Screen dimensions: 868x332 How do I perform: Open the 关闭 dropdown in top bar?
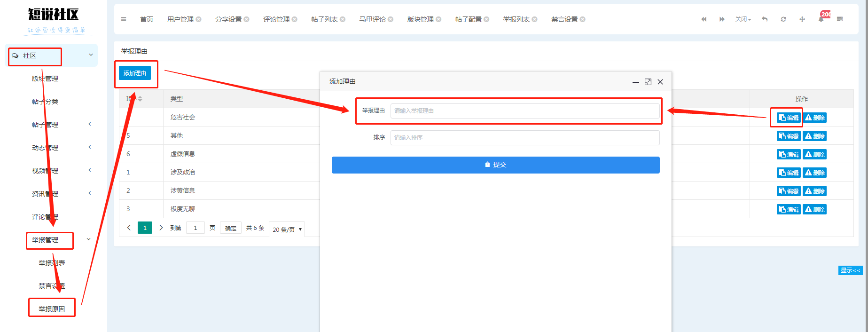pyautogui.click(x=743, y=19)
